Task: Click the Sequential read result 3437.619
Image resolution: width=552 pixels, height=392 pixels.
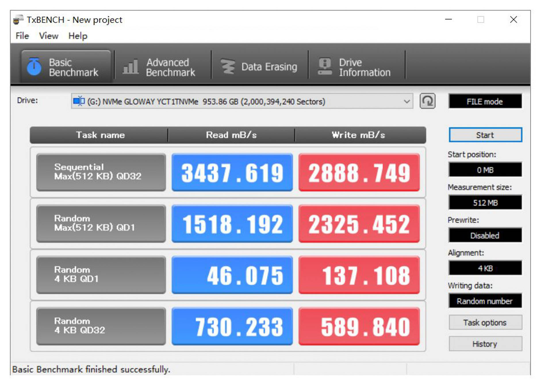Action: pos(232,173)
